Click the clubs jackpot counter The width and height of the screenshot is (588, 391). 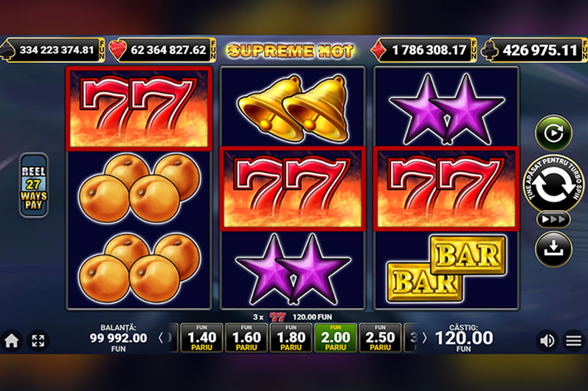click(x=534, y=50)
